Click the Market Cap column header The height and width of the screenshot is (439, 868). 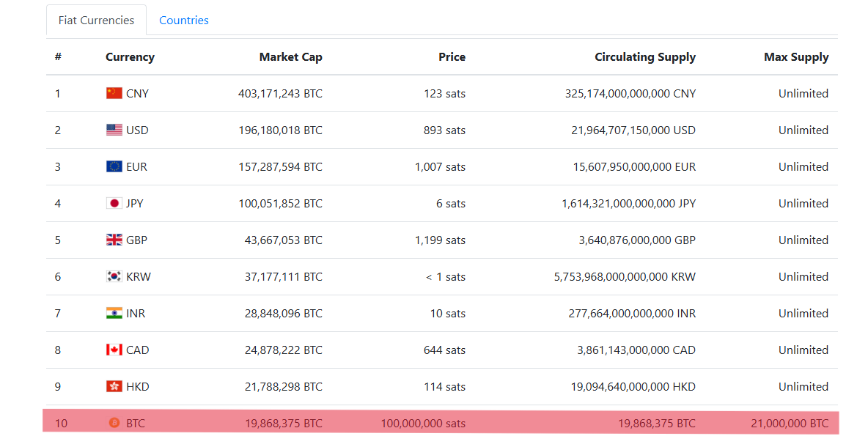point(290,57)
